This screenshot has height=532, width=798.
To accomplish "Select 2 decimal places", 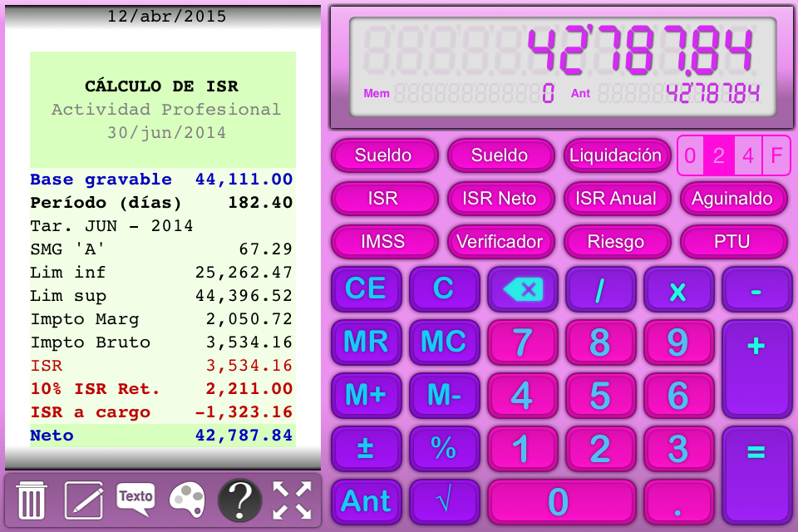I will coord(718,155).
